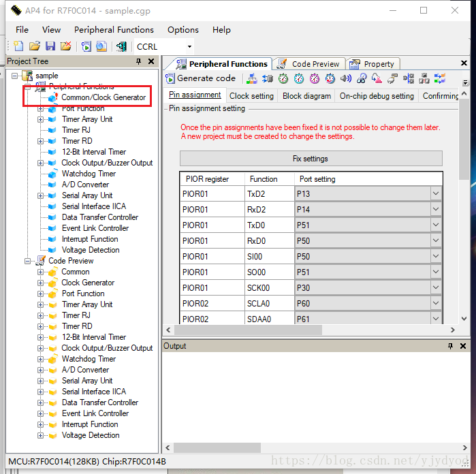This screenshot has width=476, height=474.
Task: Open the Help menu
Action: (221, 30)
